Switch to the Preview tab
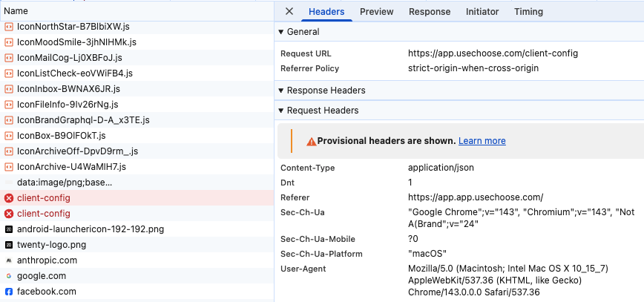Screen dimensions: 644x302 click(377, 12)
